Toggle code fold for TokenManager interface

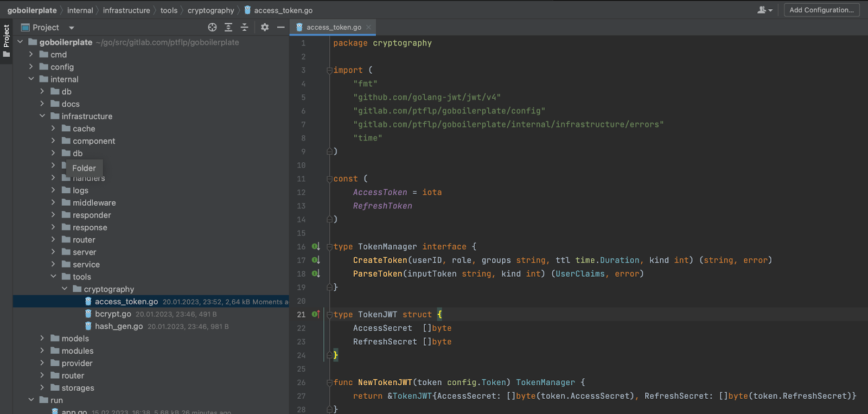point(329,247)
